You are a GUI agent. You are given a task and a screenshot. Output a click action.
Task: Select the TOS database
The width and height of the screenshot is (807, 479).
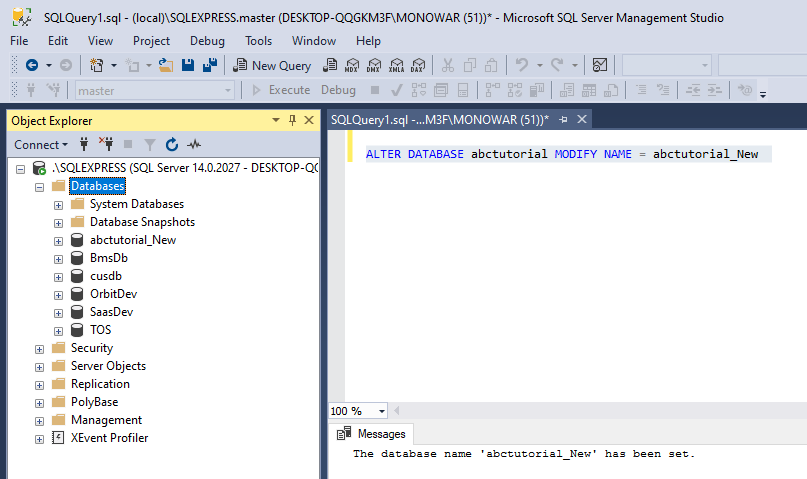coord(100,330)
